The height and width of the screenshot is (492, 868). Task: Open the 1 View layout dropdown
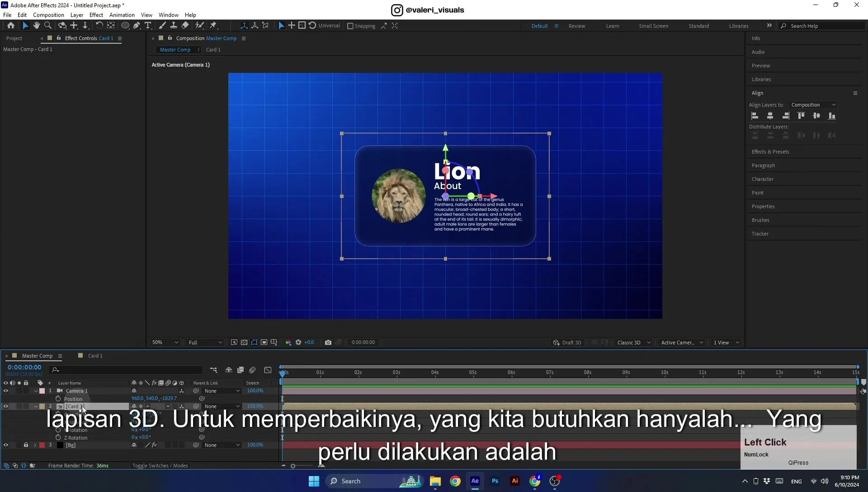tap(726, 342)
